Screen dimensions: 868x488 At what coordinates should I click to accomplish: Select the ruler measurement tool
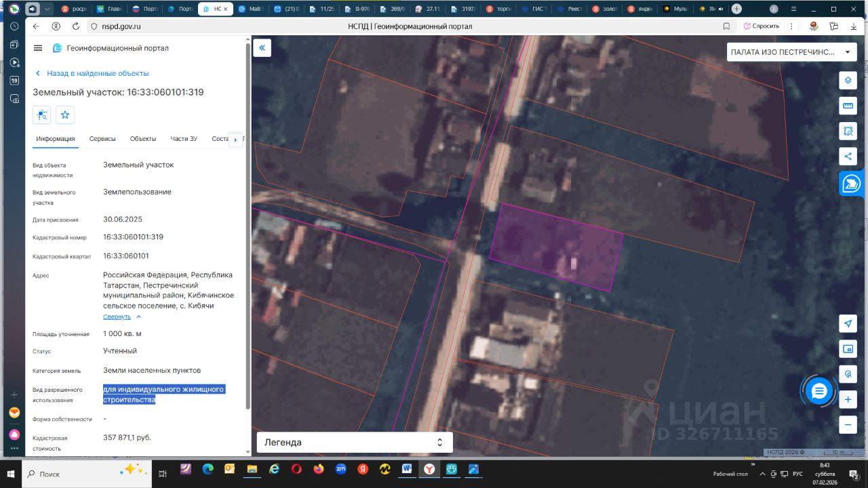pyautogui.click(x=848, y=106)
